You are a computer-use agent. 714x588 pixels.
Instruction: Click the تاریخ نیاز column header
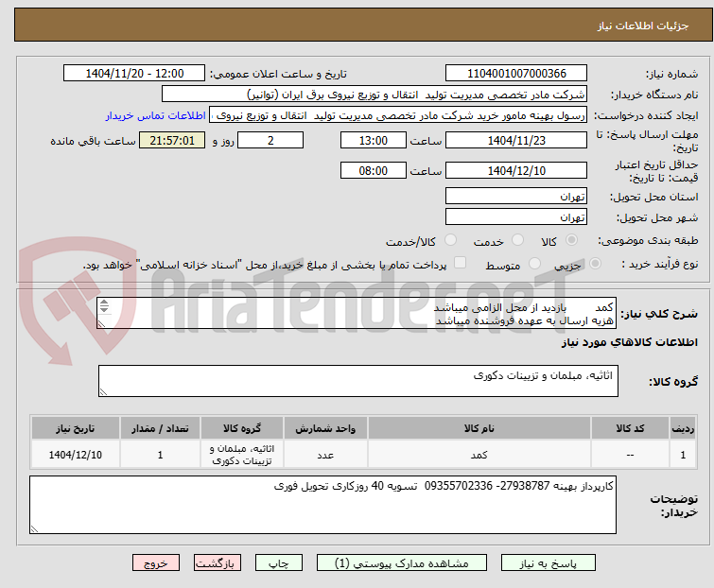coord(76,428)
